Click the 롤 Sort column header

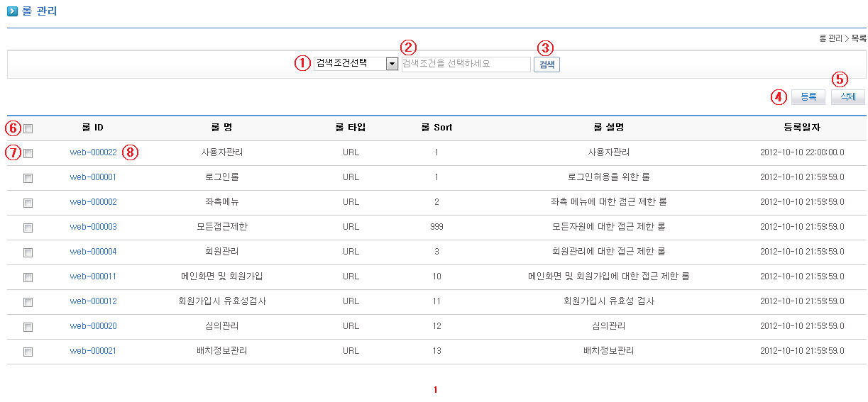(436, 128)
